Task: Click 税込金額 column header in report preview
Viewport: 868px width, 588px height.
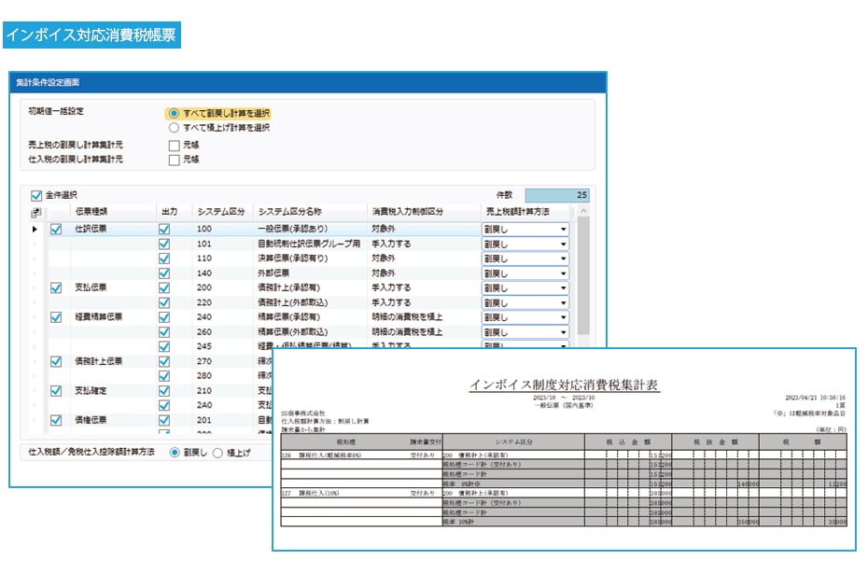Action: click(628, 442)
